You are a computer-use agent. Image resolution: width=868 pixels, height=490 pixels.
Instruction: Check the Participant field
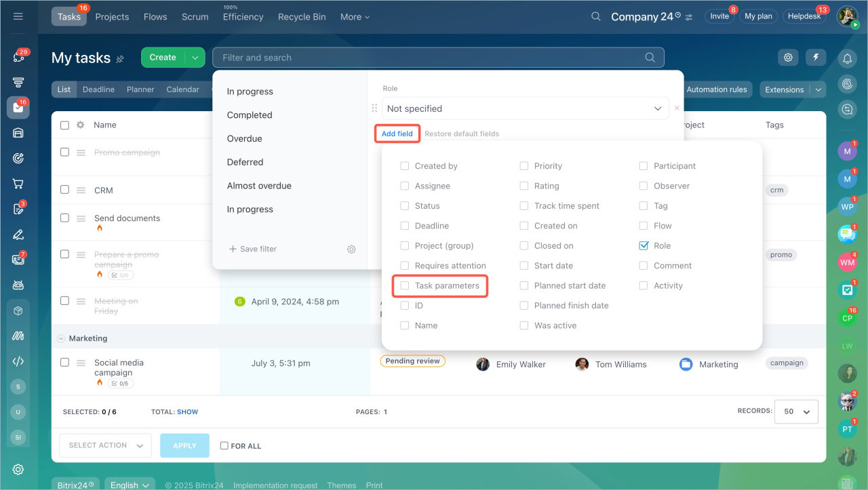point(644,166)
